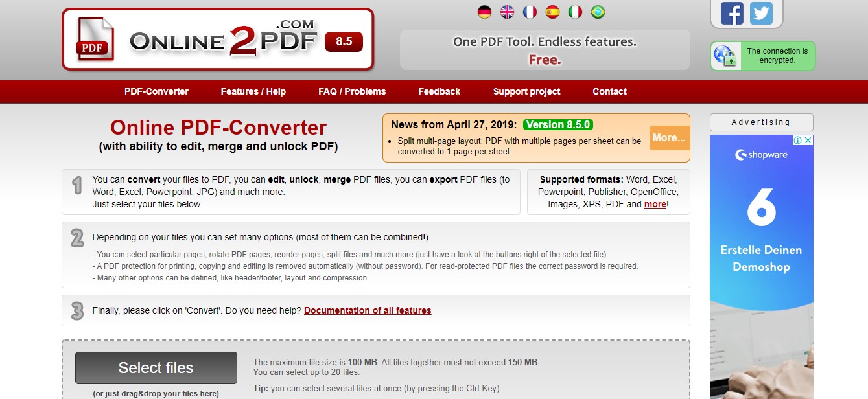868x399 pixels.
Task: Open the Twitter page icon
Action: point(762,13)
